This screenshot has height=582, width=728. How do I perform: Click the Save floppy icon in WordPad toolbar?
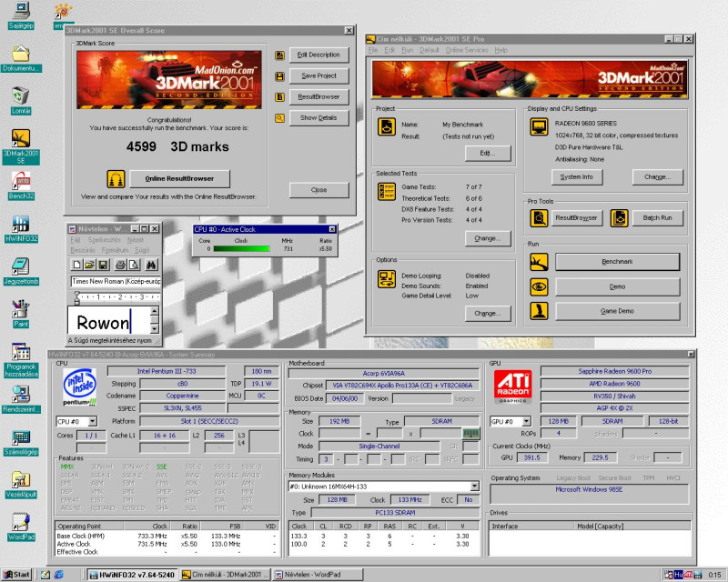point(103,265)
